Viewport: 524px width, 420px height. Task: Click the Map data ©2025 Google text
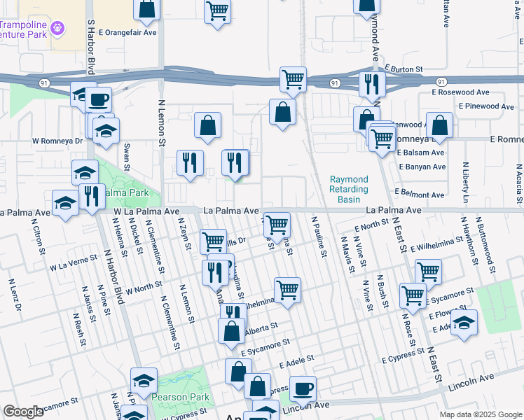[x=481, y=414]
